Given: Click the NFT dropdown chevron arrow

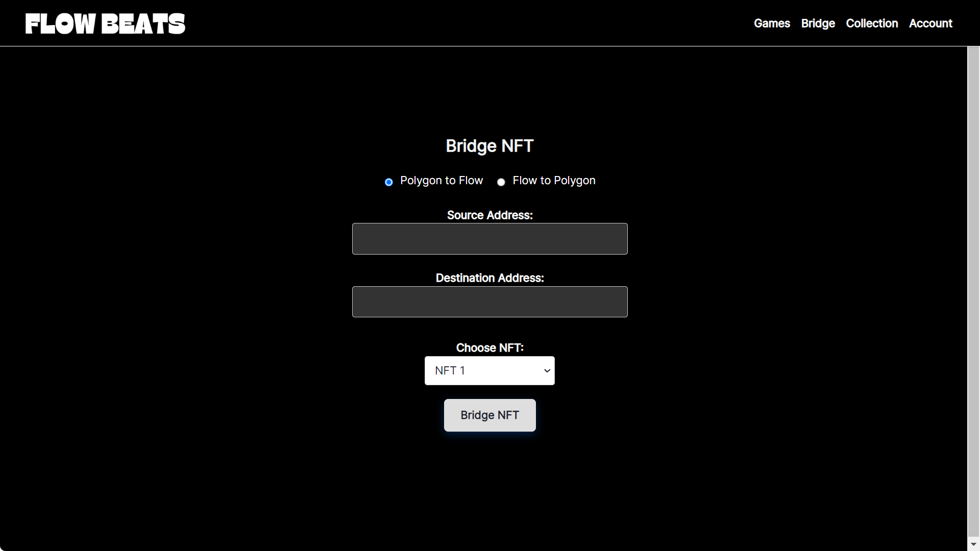Looking at the screenshot, I should pos(547,370).
